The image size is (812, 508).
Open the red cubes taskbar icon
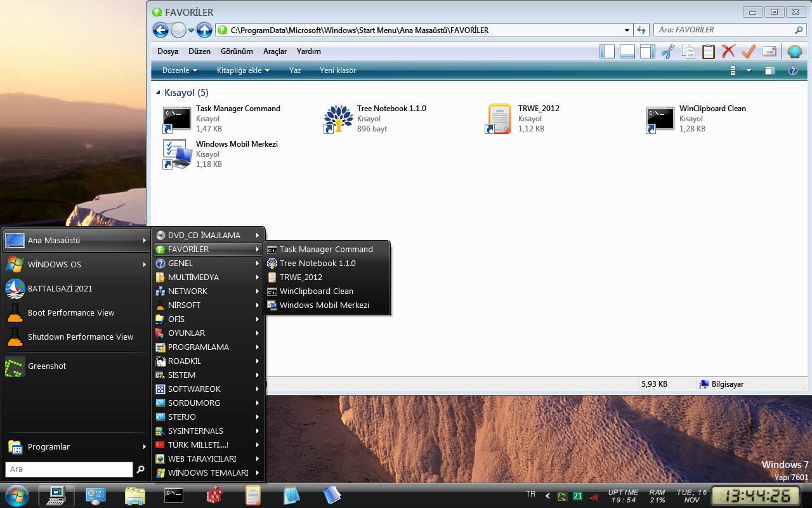(215, 495)
